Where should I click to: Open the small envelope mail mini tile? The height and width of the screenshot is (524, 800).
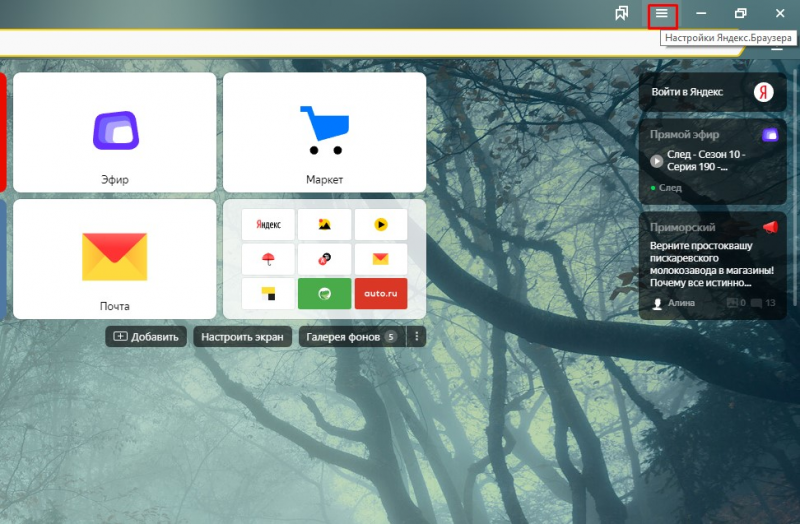(381, 259)
